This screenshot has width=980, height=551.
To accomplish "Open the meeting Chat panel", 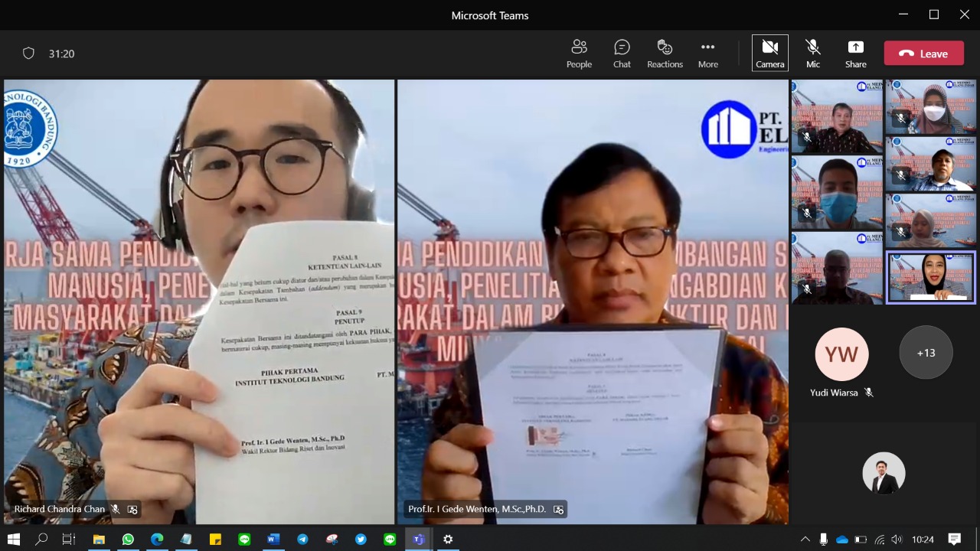I will (x=622, y=54).
